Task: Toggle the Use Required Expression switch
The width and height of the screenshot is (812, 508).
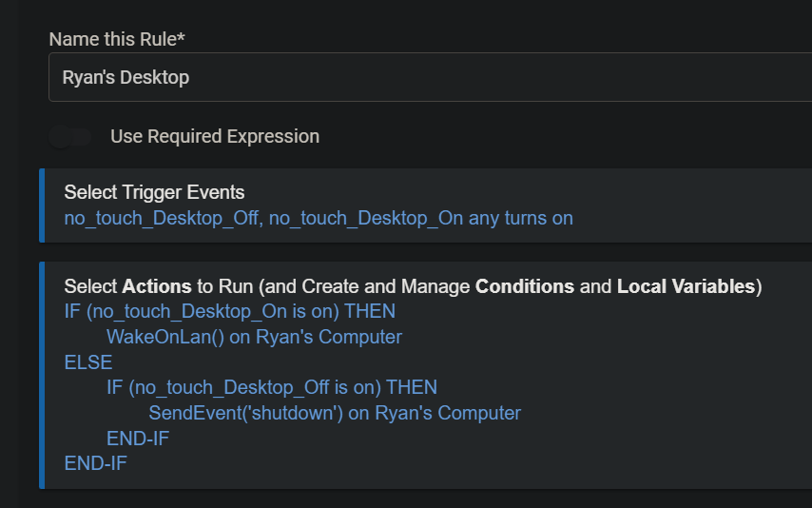Action: [x=70, y=137]
